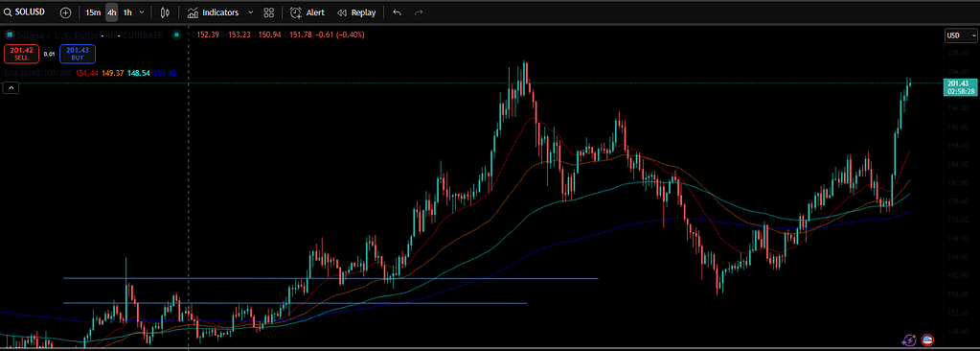Click the magnifier search icon
Screen dimensions: 980x351
click(x=8, y=12)
